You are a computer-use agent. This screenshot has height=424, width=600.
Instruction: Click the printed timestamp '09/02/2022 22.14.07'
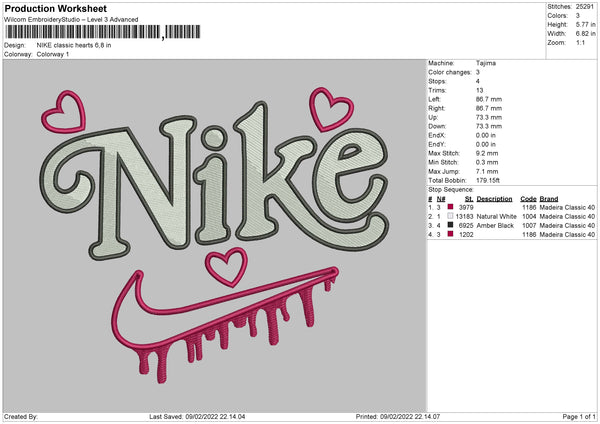coord(410,416)
